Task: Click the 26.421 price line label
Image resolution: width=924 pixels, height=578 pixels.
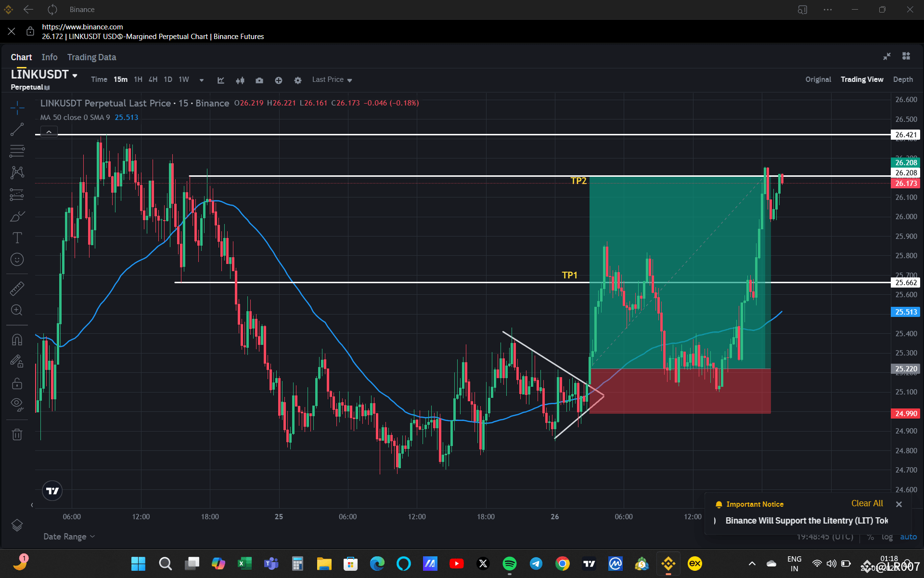Action: [906, 135]
